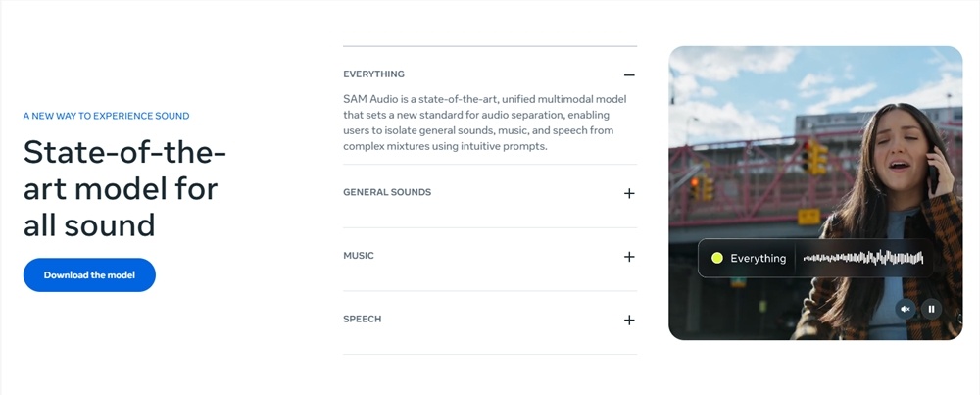The width and height of the screenshot is (980, 395).
Task: Mute the video audio
Action: coord(906,309)
